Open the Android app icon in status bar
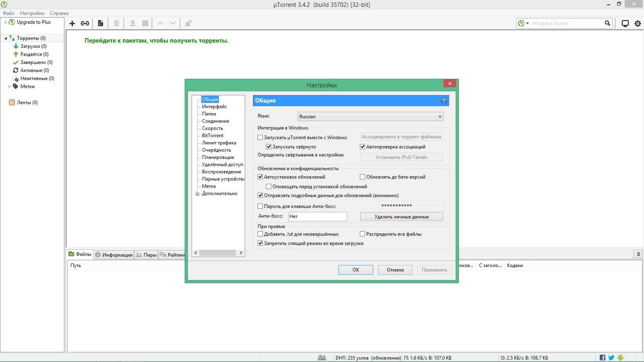 pos(620,357)
